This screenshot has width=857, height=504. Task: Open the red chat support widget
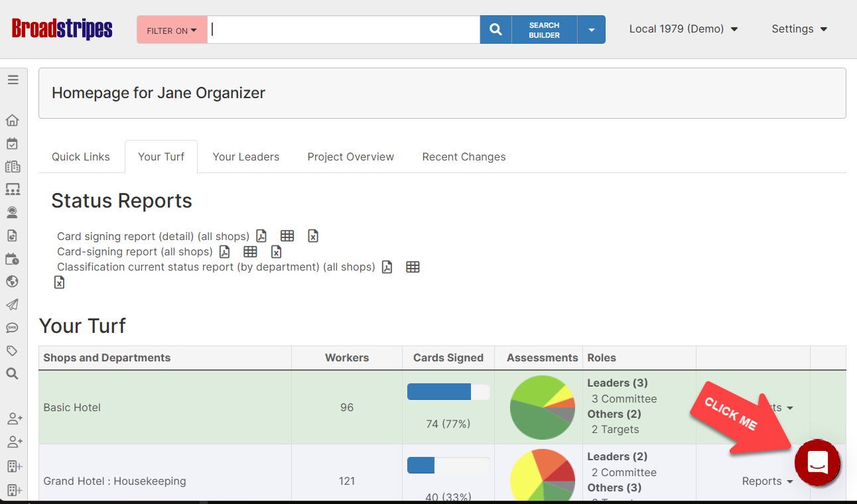(x=817, y=462)
